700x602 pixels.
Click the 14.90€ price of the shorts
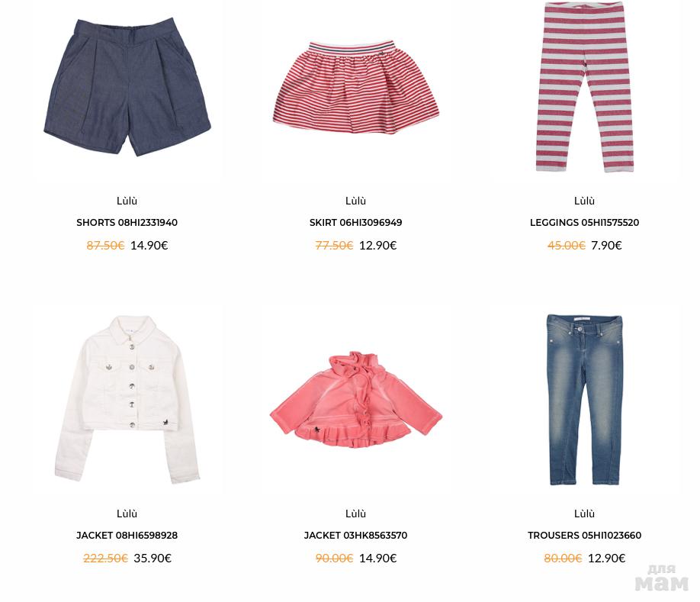149,245
